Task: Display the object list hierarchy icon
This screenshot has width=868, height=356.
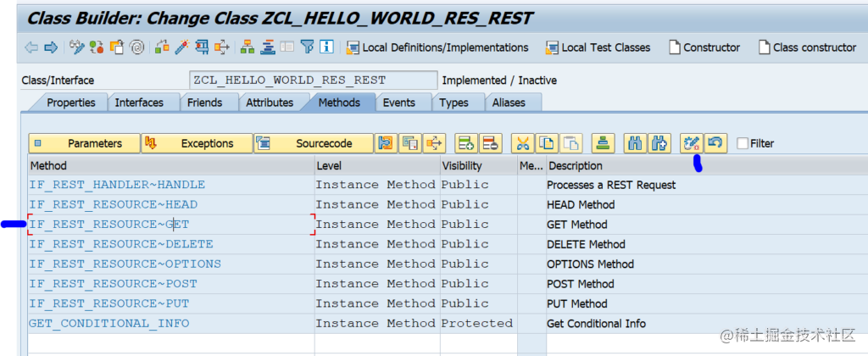Action: tap(248, 47)
